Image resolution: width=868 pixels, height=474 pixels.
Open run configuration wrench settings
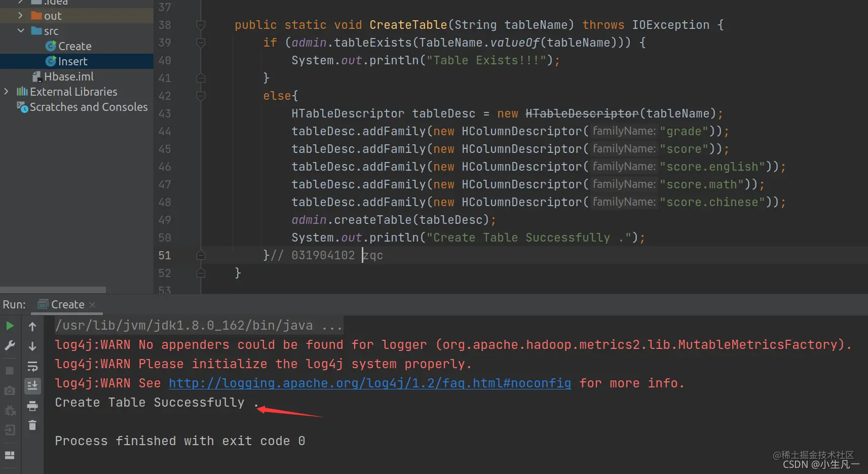click(x=10, y=346)
